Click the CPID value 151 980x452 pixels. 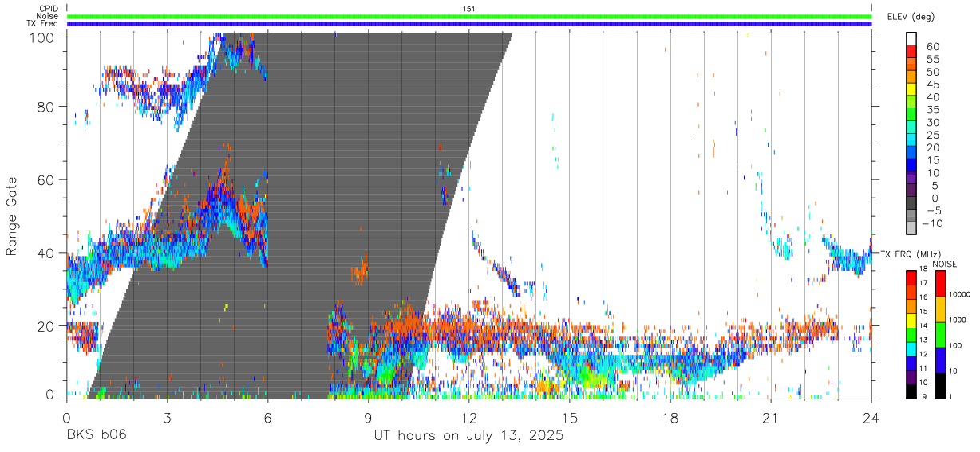coord(468,9)
